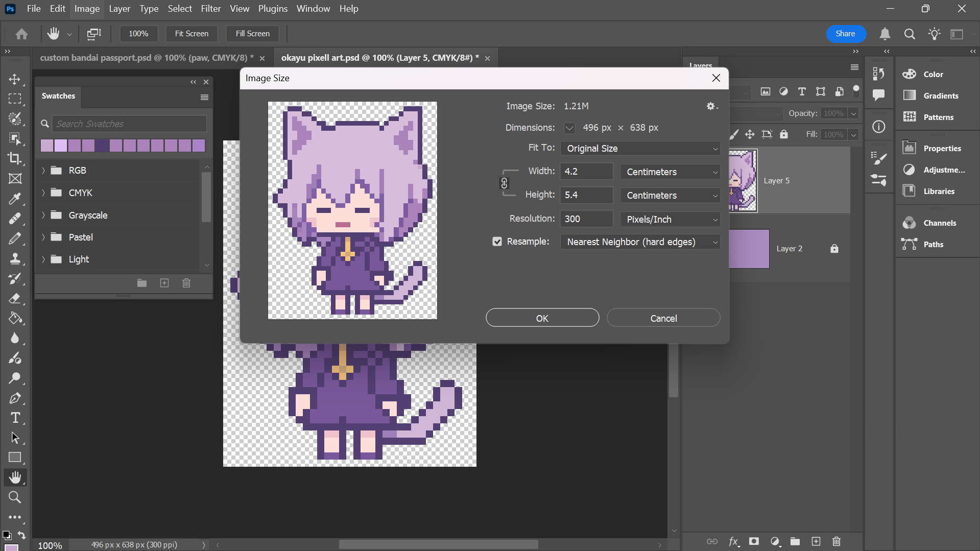Open the search icon in top bar
Viewport: 980px width, 551px height.
910,34
